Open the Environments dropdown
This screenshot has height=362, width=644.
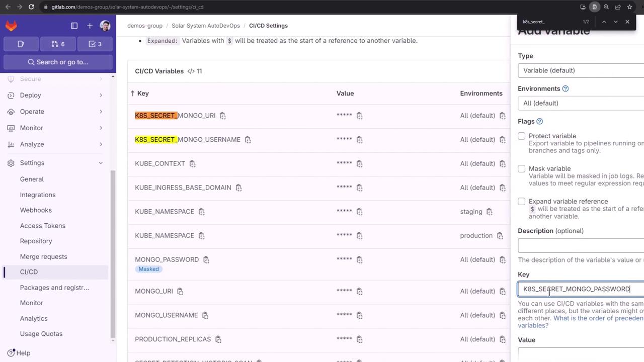581,103
